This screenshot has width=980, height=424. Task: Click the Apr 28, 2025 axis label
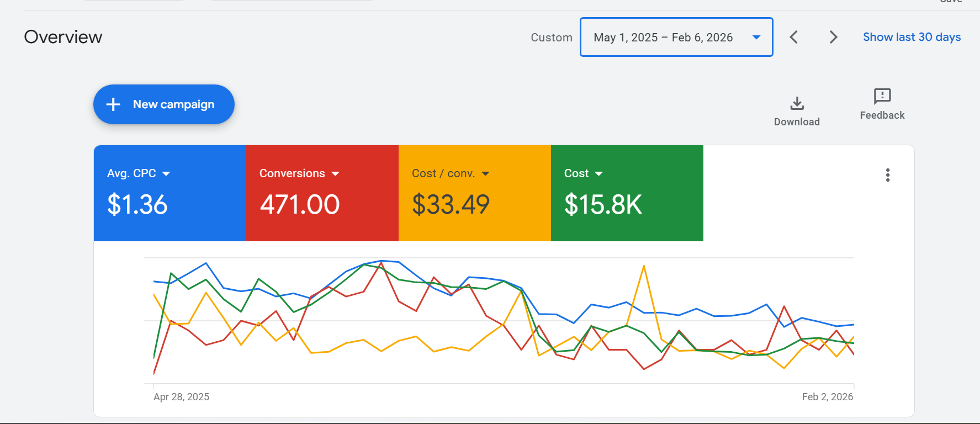181,397
